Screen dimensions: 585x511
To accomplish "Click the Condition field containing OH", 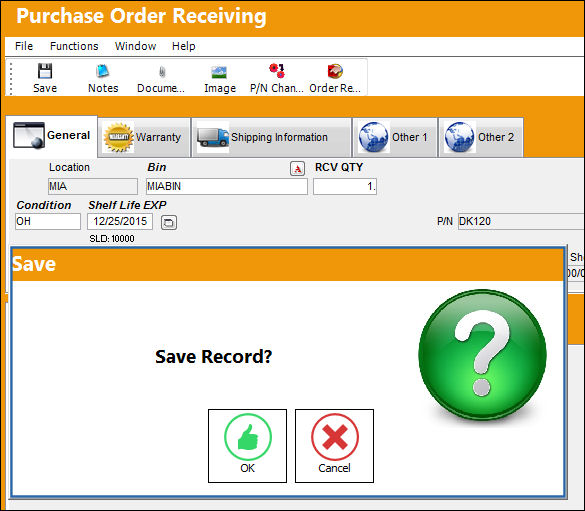I will (x=48, y=222).
